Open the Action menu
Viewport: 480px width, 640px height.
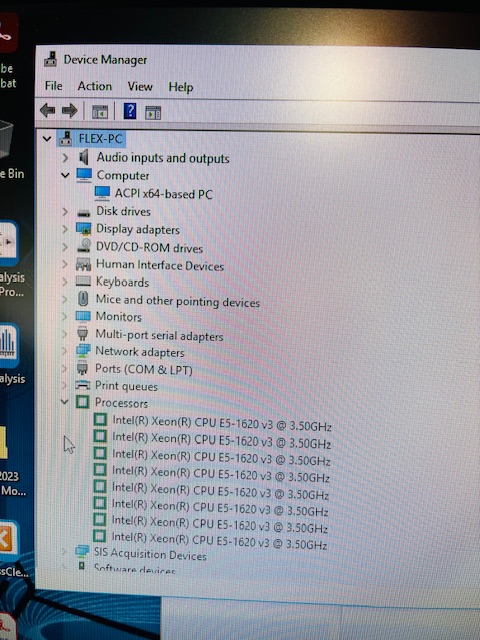(95, 86)
